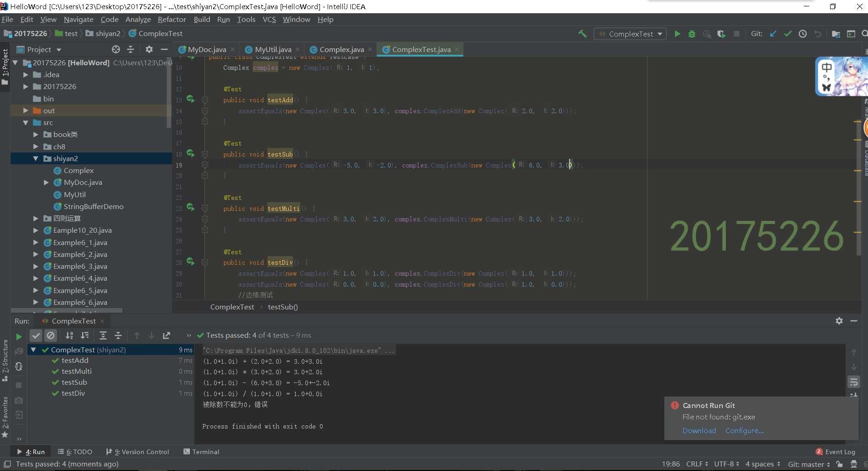Expand all test results icon

tap(103, 335)
